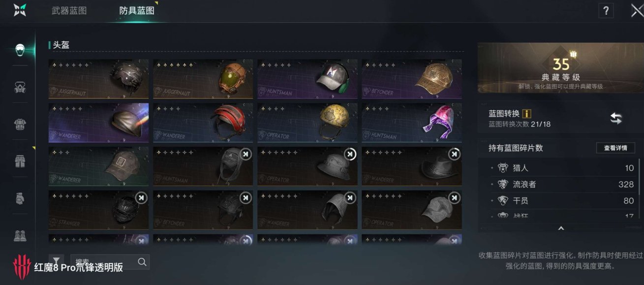Select the gas mask category icon

coord(20,87)
